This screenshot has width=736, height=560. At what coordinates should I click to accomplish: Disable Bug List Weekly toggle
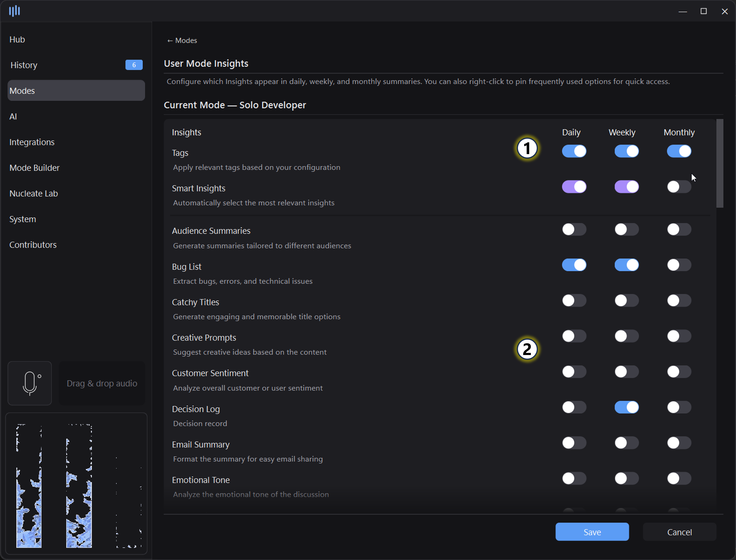point(627,265)
